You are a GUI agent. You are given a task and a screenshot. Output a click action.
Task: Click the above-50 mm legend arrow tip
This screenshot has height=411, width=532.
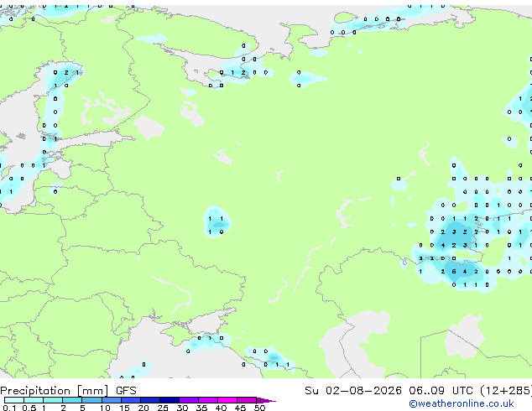coord(266,401)
